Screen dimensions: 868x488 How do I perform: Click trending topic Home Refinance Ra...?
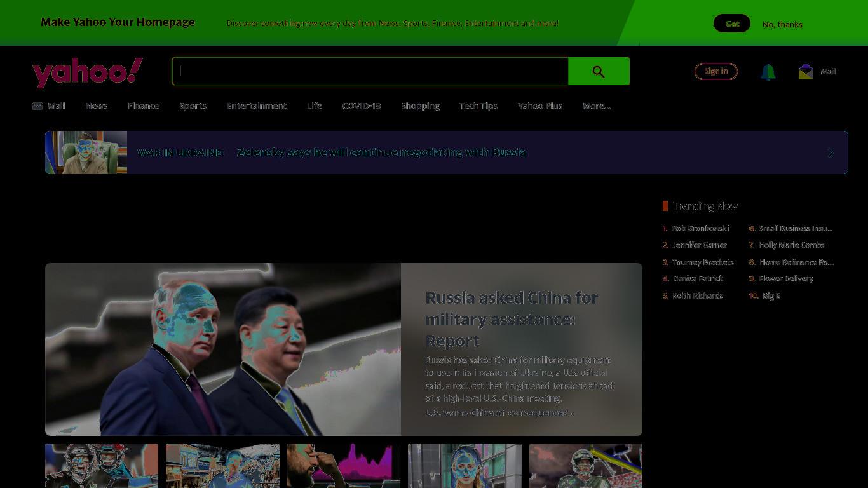(x=796, y=262)
